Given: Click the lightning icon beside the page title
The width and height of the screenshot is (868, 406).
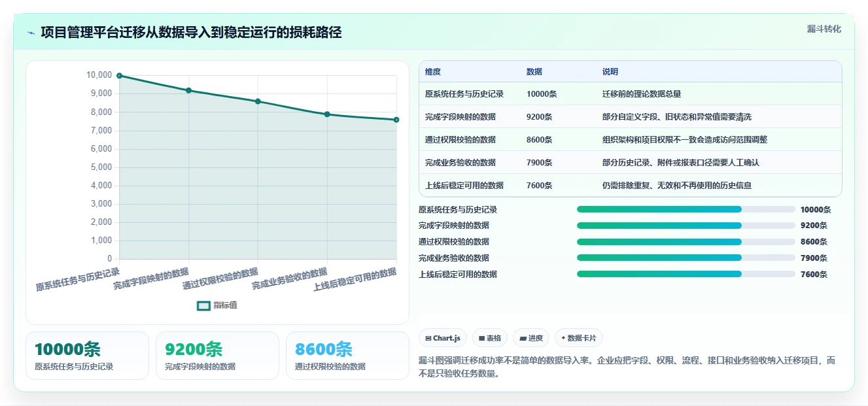Looking at the screenshot, I should [31, 33].
